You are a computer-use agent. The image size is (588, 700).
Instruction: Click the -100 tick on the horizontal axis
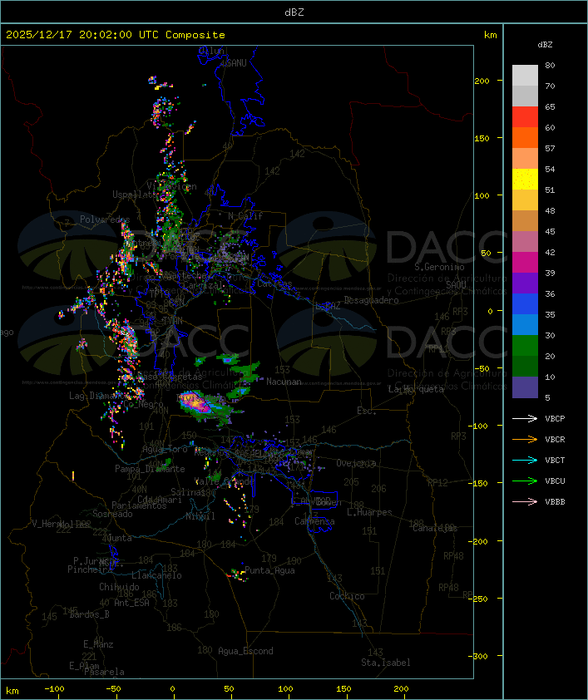tap(54, 689)
